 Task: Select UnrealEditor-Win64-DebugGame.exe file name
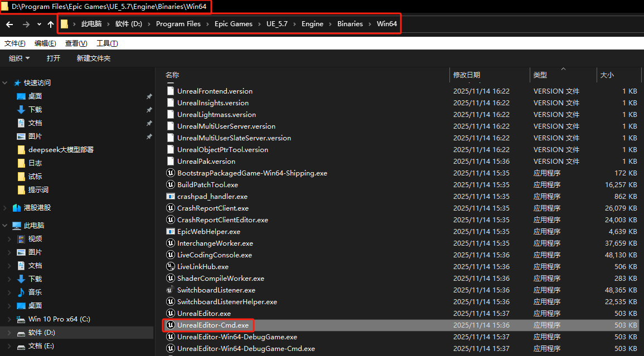pos(237,337)
